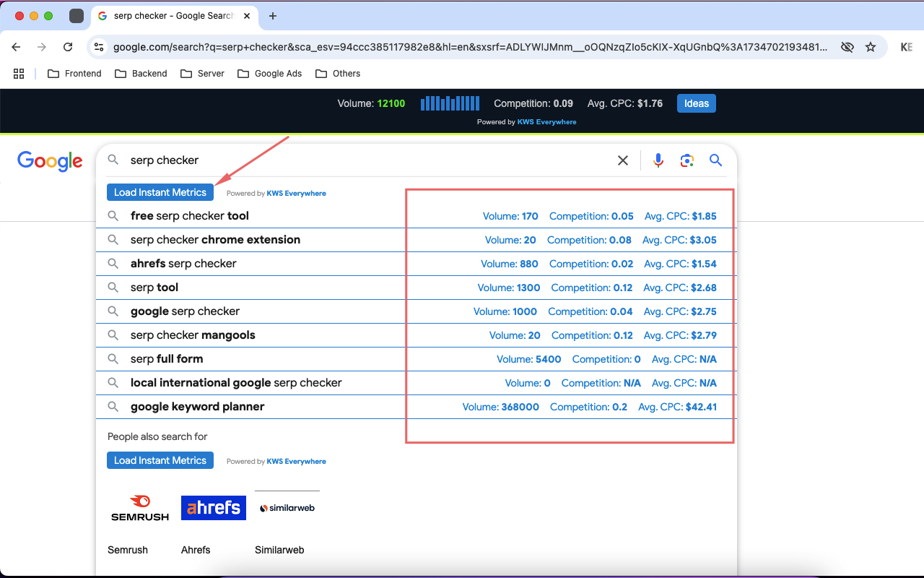Open the apps grid in bookmarks bar
Screen dimensions: 924x578
point(19,74)
